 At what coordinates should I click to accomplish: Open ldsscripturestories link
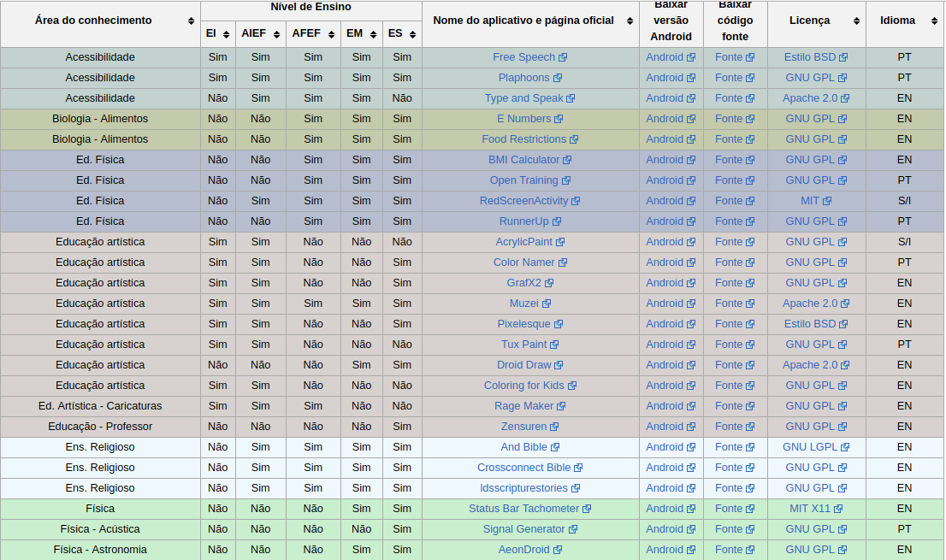[529, 487]
